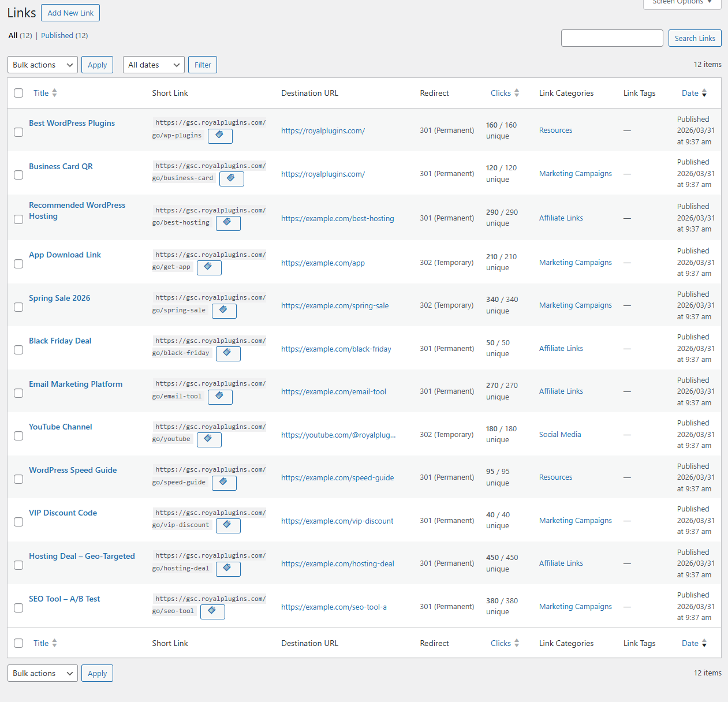Copy the go/wp-plugins short link

220,136
